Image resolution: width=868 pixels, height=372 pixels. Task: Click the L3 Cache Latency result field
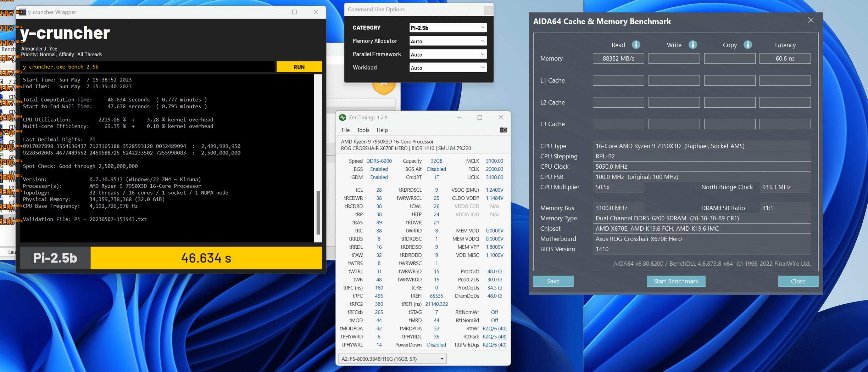(x=785, y=124)
